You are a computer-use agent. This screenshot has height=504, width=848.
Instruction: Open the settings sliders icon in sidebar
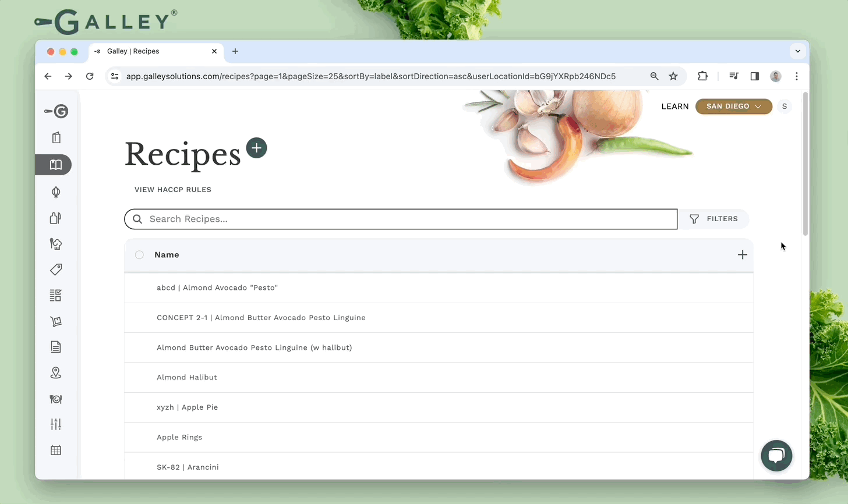[55, 424]
